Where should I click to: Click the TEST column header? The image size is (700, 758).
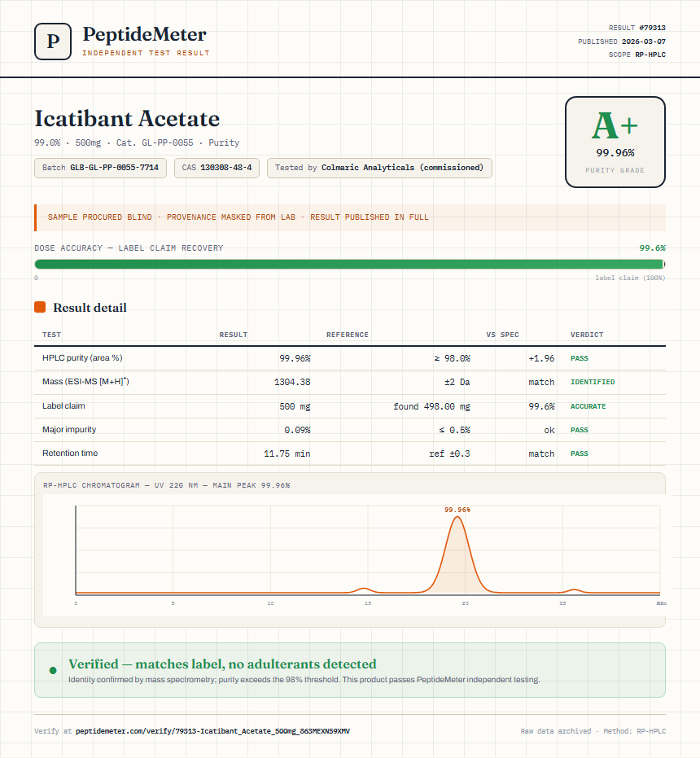pyautogui.click(x=52, y=335)
